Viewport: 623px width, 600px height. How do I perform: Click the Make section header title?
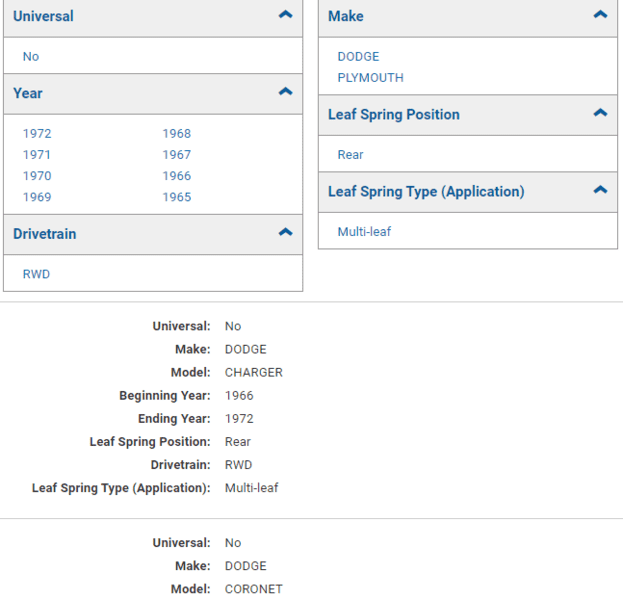click(346, 16)
